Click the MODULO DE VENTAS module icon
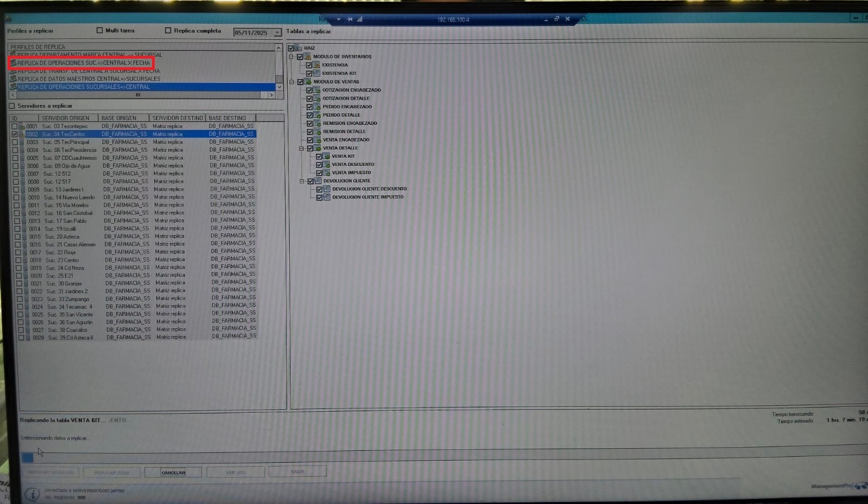Screen dimensions: 868x504 308,82
